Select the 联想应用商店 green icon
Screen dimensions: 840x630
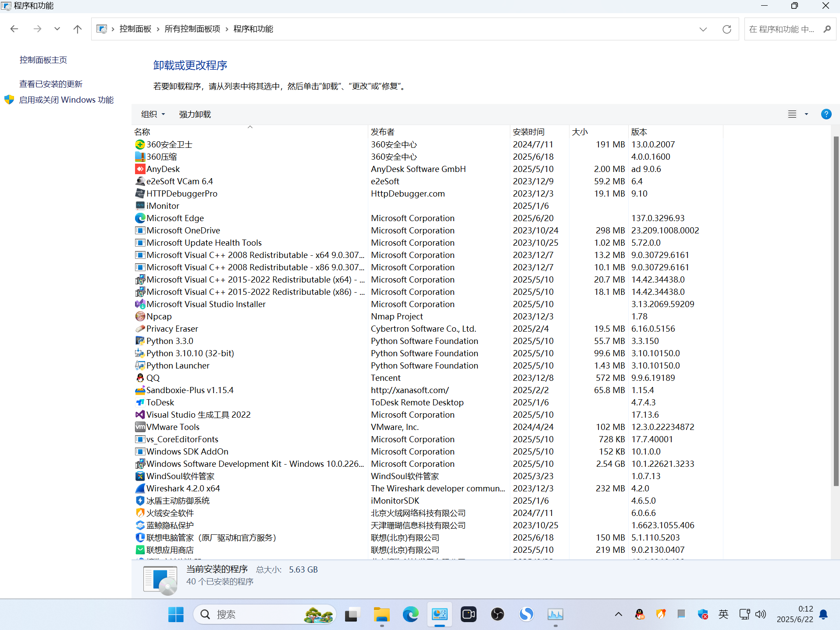(140, 550)
